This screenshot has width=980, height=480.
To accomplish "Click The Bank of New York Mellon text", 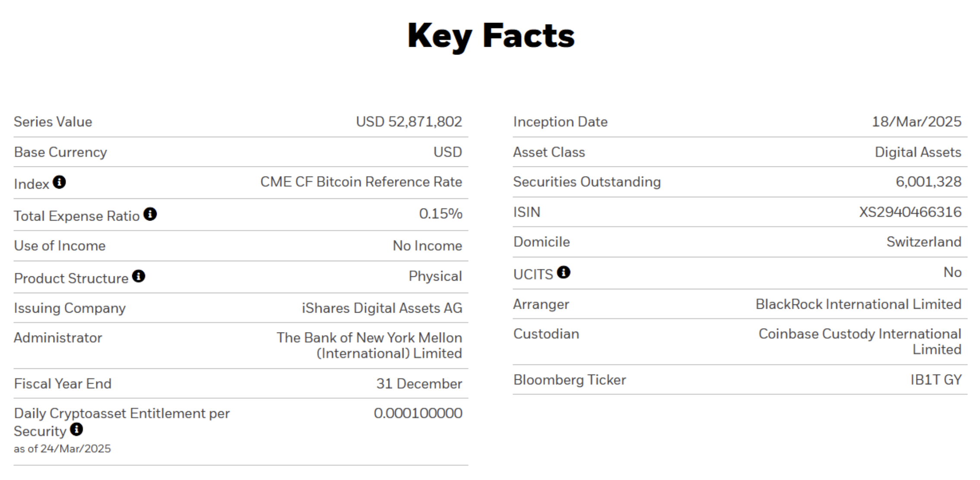I will 369,338.
